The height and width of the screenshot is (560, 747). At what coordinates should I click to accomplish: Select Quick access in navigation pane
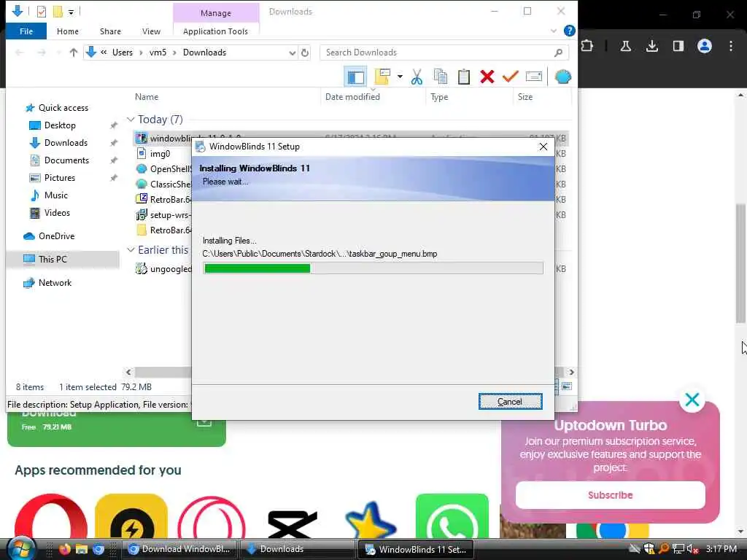tap(63, 108)
